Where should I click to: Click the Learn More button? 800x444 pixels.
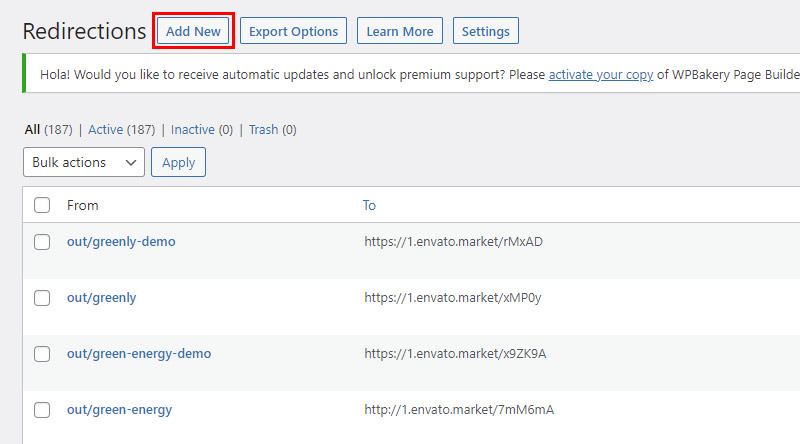pyautogui.click(x=399, y=31)
